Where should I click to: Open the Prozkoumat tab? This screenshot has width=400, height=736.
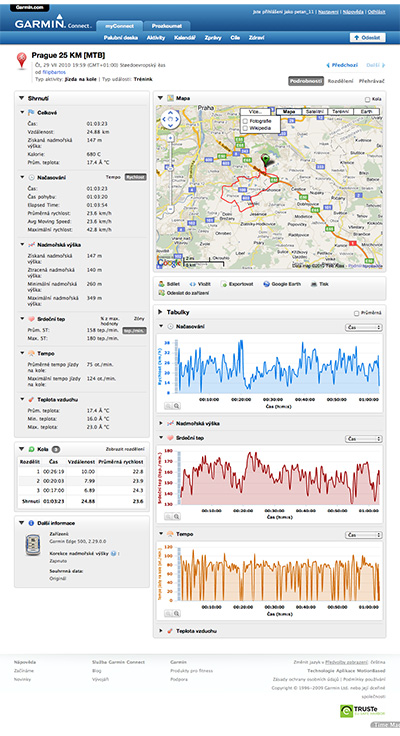tap(167, 26)
